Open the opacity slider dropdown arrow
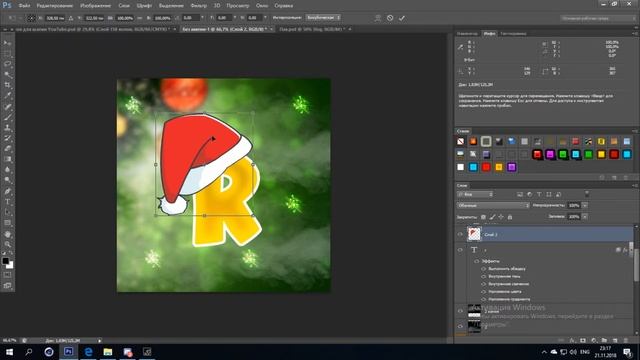The height and width of the screenshot is (360, 640). 585,205
